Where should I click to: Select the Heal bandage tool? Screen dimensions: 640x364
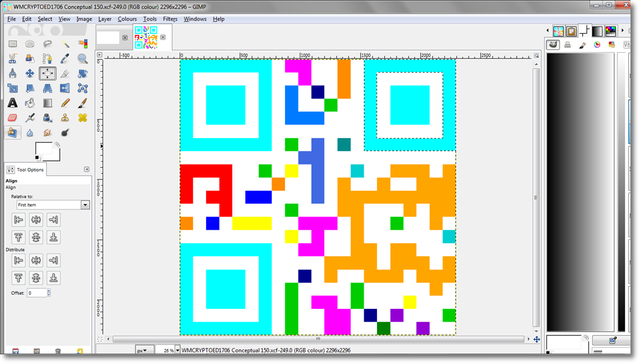82,118
